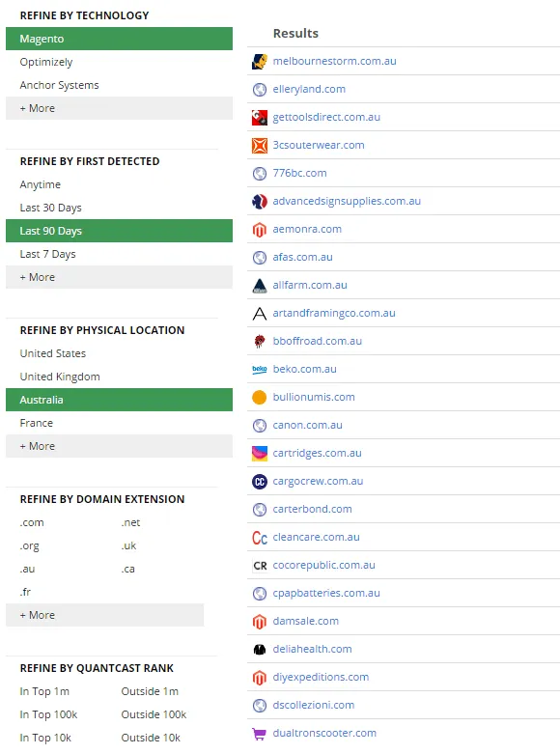Filter Quantcast rank Outside 1m
The width and height of the screenshot is (560, 754).
[150, 691]
